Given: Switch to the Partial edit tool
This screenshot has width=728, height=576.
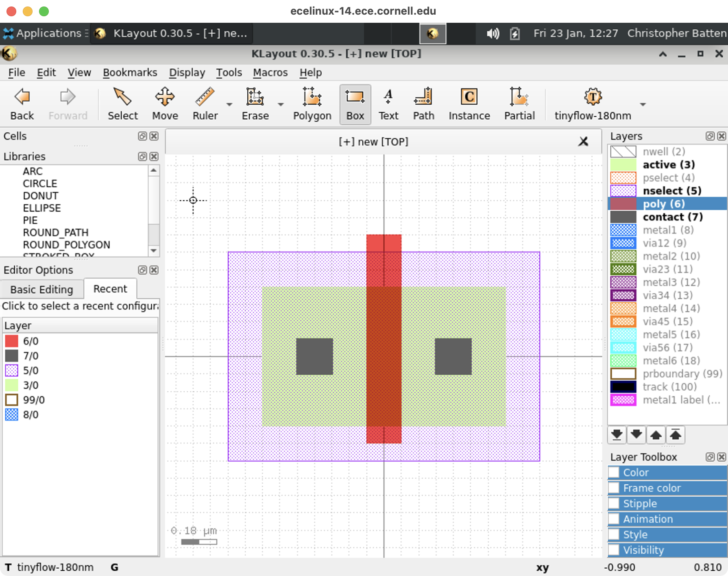Looking at the screenshot, I should tap(519, 104).
